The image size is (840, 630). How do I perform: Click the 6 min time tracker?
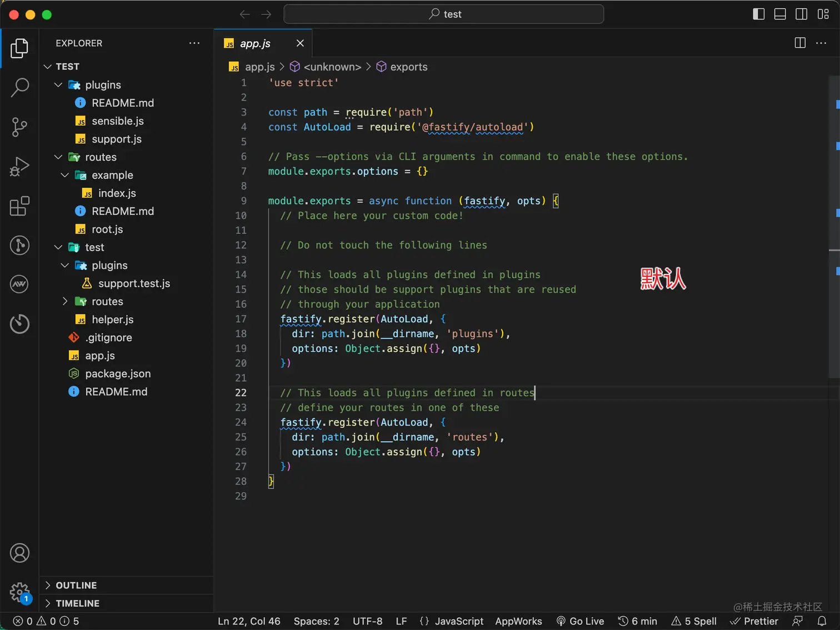638,621
